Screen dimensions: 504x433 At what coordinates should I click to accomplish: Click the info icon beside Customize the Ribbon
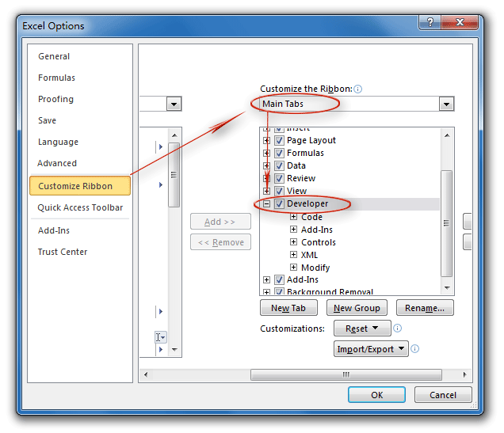point(357,89)
